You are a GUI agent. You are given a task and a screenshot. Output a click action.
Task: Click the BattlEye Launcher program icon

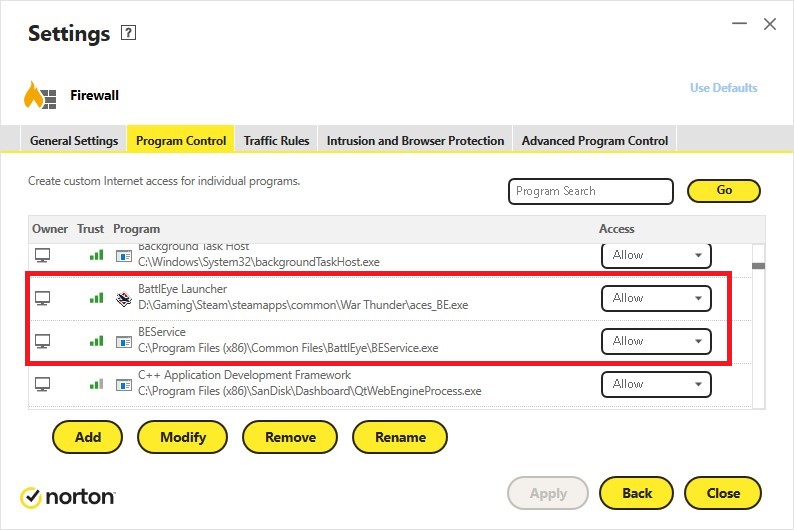pyautogui.click(x=124, y=298)
